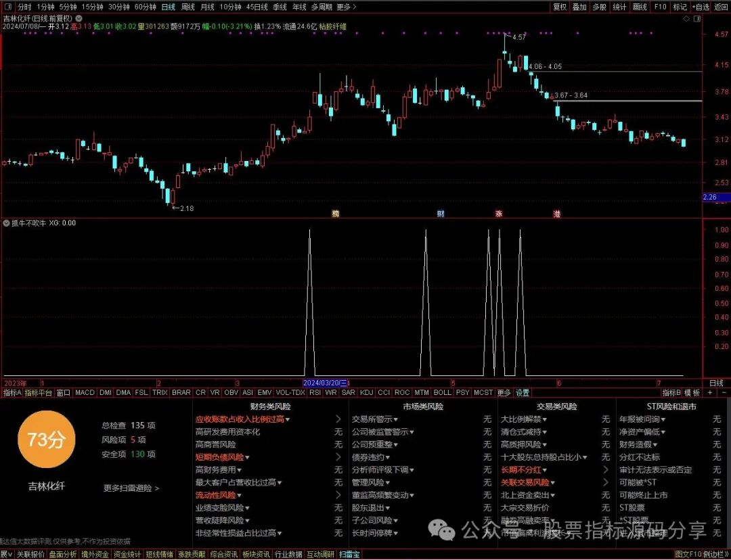Switch to 月线 monthly period
731x560 pixels.
(x=207, y=7)
